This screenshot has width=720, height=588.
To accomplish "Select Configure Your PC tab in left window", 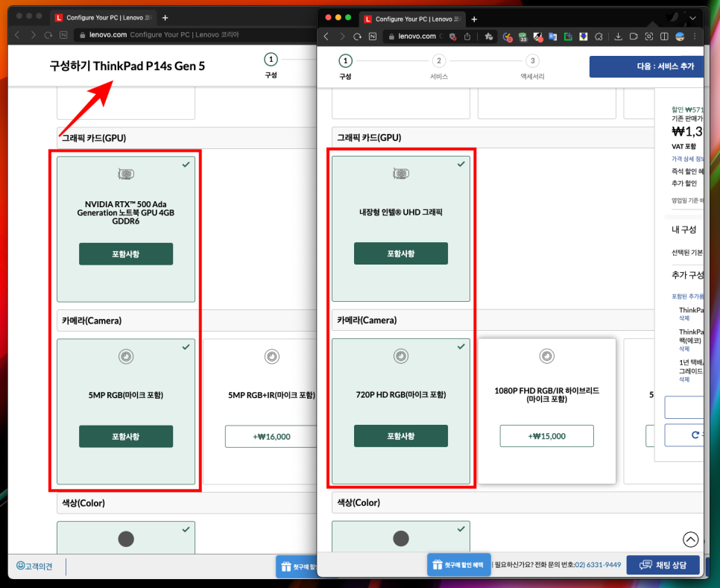I will [104, 18].
